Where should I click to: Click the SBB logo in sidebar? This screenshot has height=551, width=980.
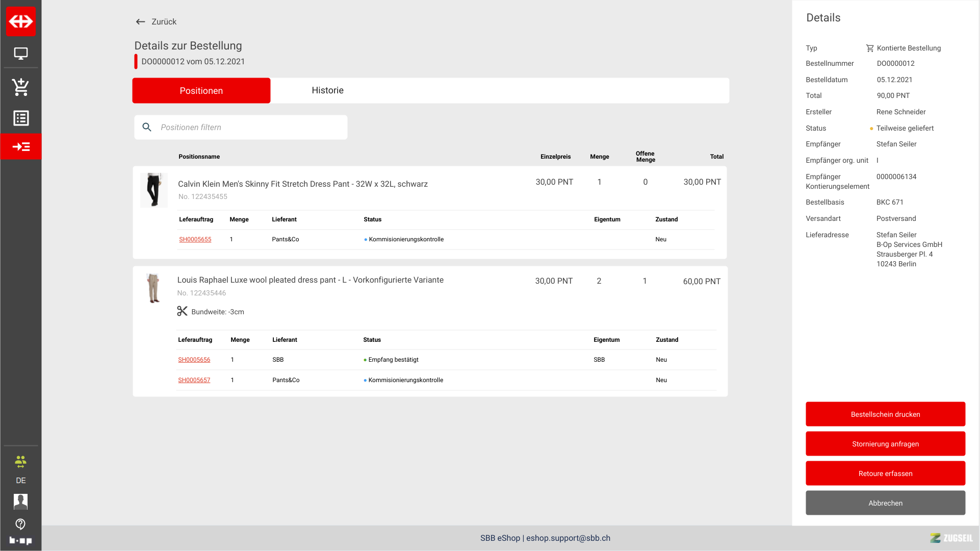[x=21, y=21]
